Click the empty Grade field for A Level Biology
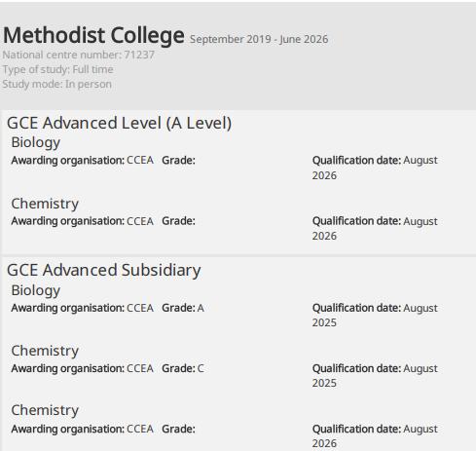476x451 pixels. pyautogui.click(x=178, y=161)
